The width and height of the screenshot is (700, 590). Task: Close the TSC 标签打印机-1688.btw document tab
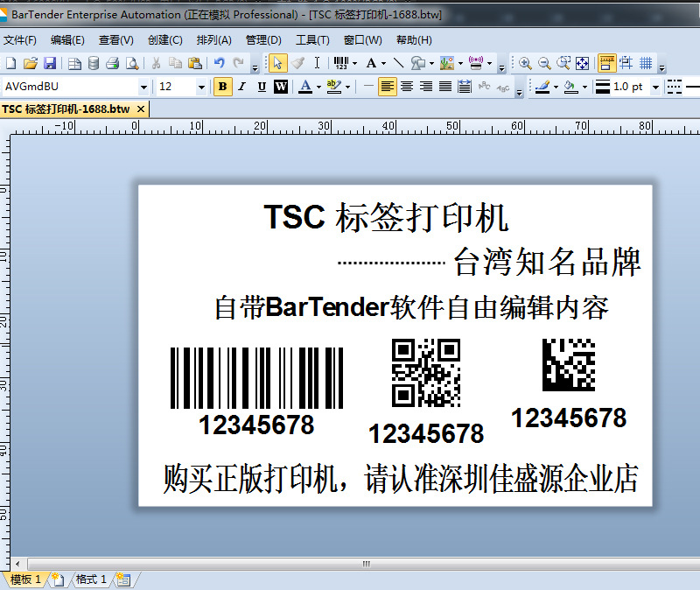point(141,109)
